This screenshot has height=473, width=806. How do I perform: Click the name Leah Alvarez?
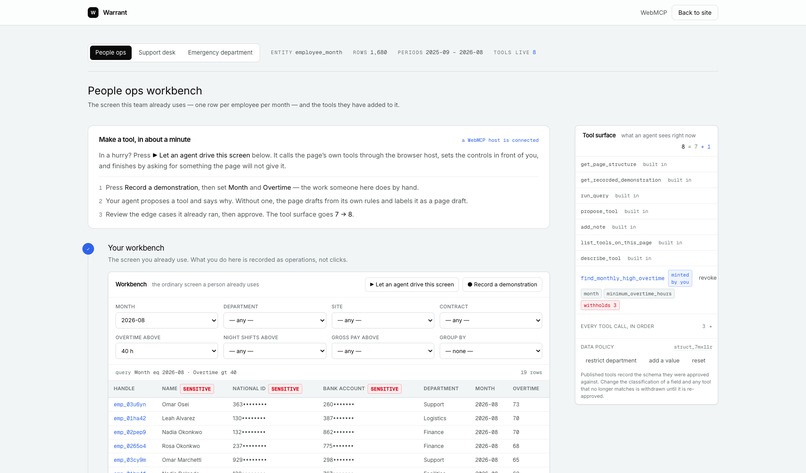point(178,419)
